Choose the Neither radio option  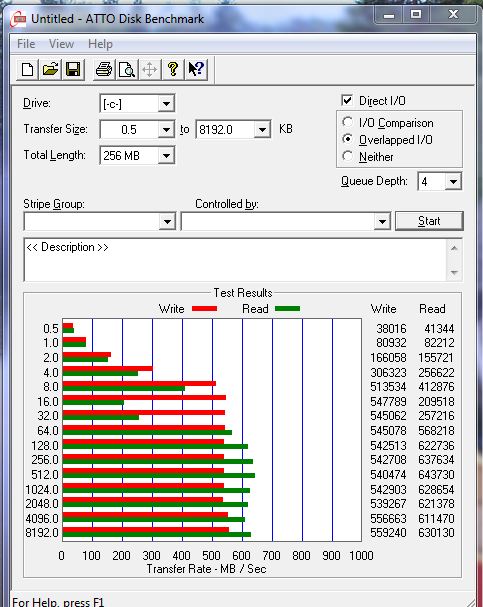pyautogui.click(x=348, y=156)
